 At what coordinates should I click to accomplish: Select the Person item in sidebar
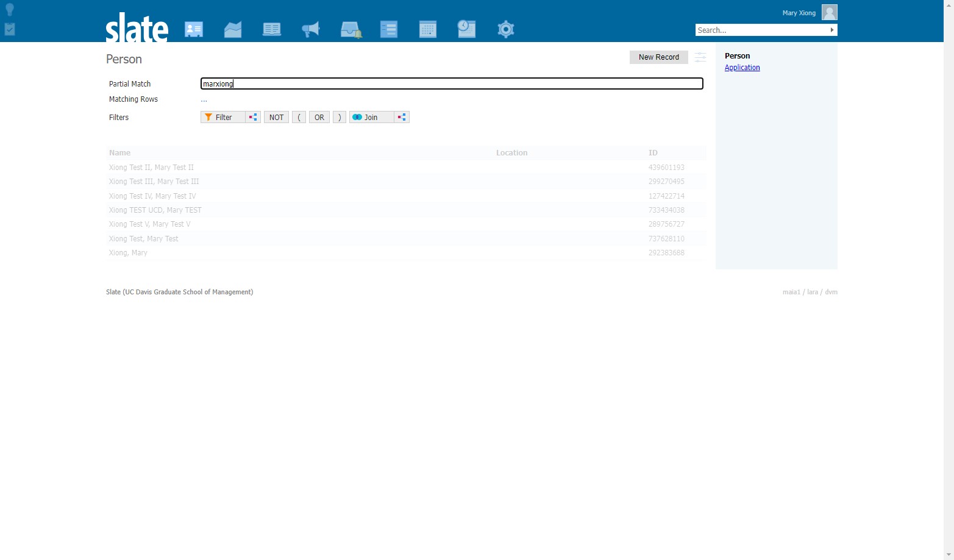pos(738,56)
